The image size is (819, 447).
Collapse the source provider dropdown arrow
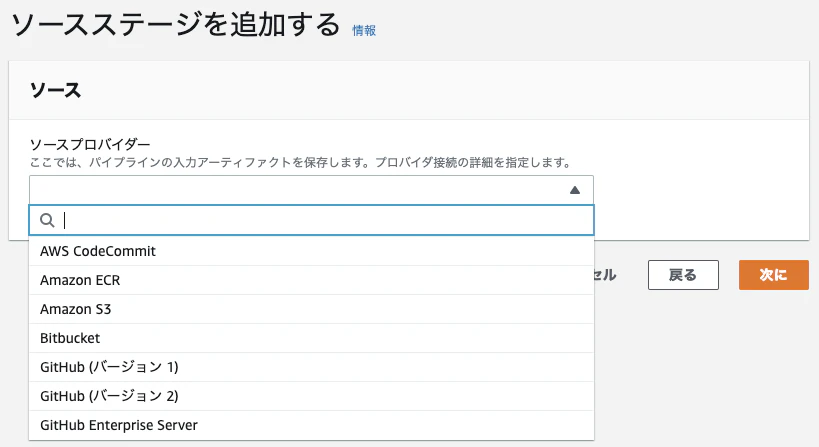575,190
